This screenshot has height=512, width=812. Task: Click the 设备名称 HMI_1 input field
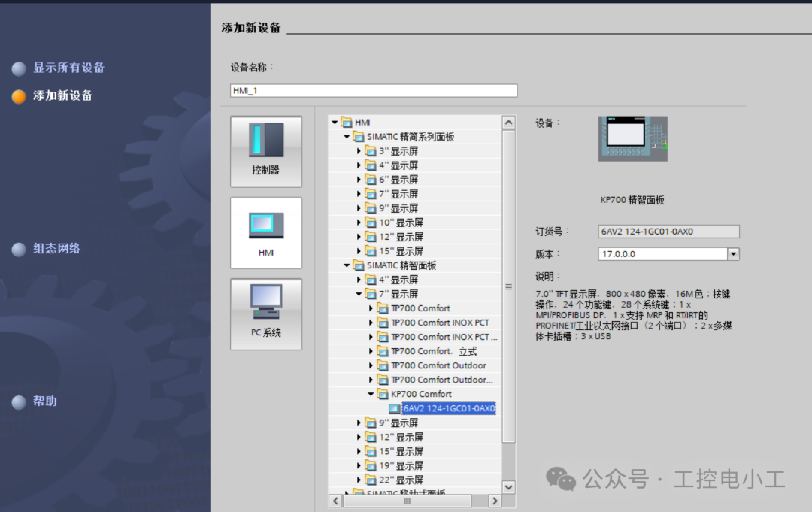[x=374, y=91]
